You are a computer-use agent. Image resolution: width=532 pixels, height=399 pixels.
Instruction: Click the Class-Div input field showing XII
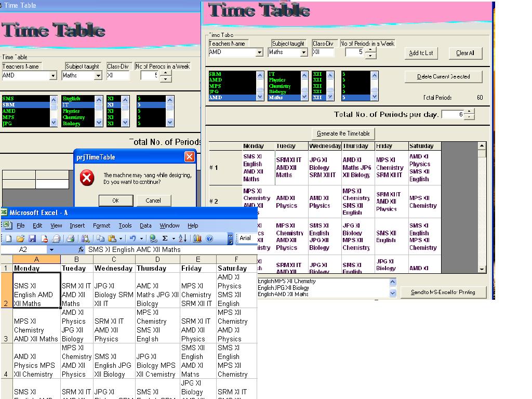[323, 52]
